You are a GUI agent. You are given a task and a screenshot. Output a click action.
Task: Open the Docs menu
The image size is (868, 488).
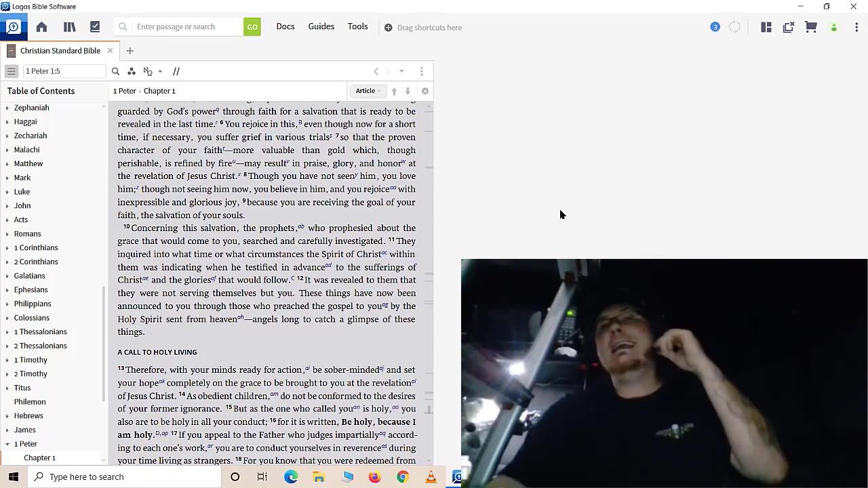point(285,26)
